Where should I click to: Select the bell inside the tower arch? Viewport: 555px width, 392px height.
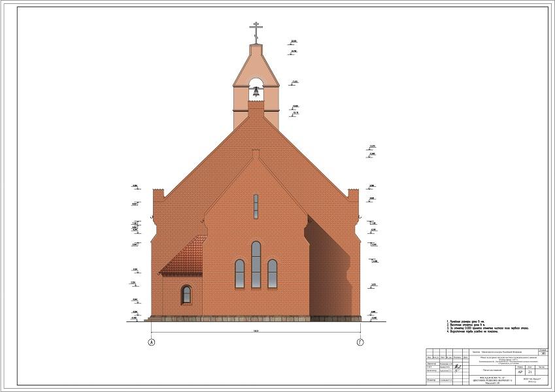(256, 92)
